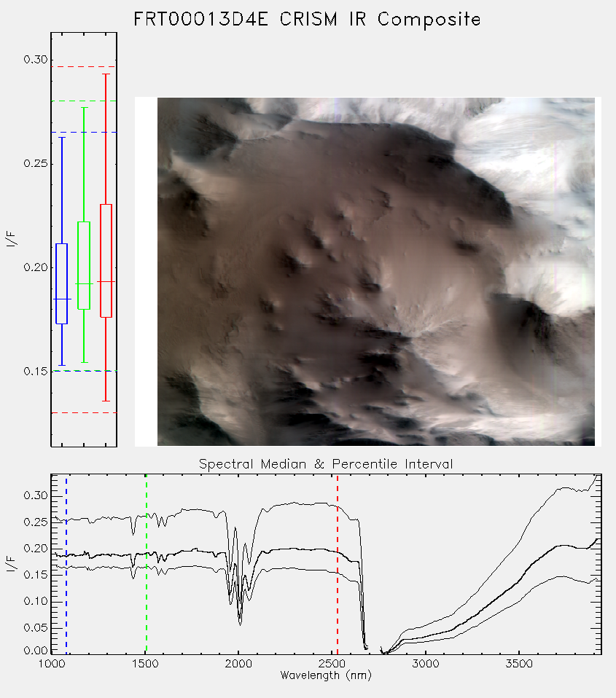Click the red upper dashed limit line in boxplot
Image resolution: width=616 pixels, height=698 pixels.
tap(84, 67)
